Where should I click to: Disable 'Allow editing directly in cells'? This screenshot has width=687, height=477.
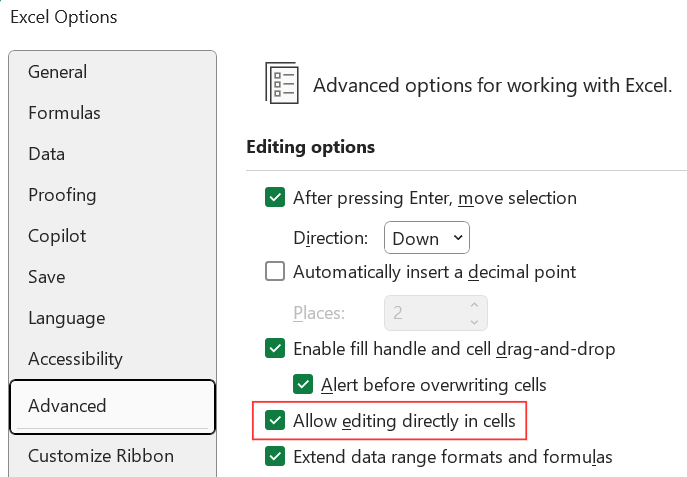point(275,421)
